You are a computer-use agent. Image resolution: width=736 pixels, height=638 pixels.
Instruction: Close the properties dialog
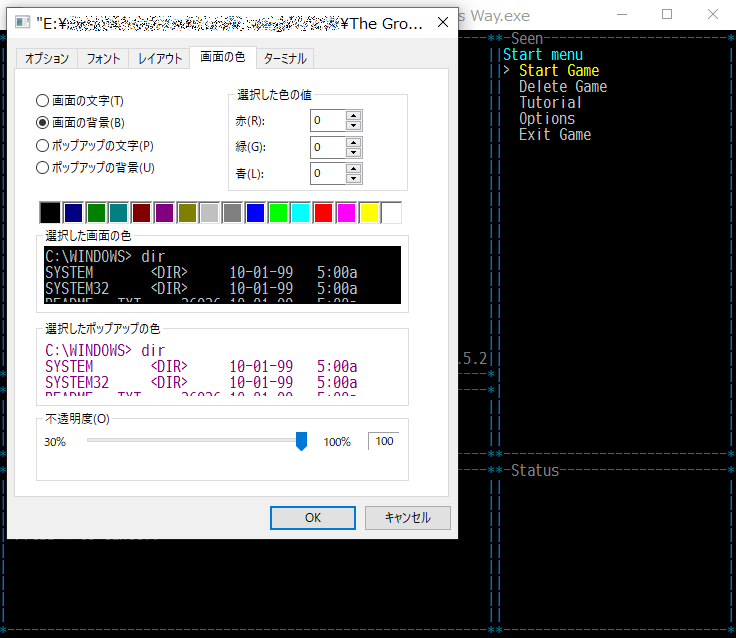(x=443, y=22)
